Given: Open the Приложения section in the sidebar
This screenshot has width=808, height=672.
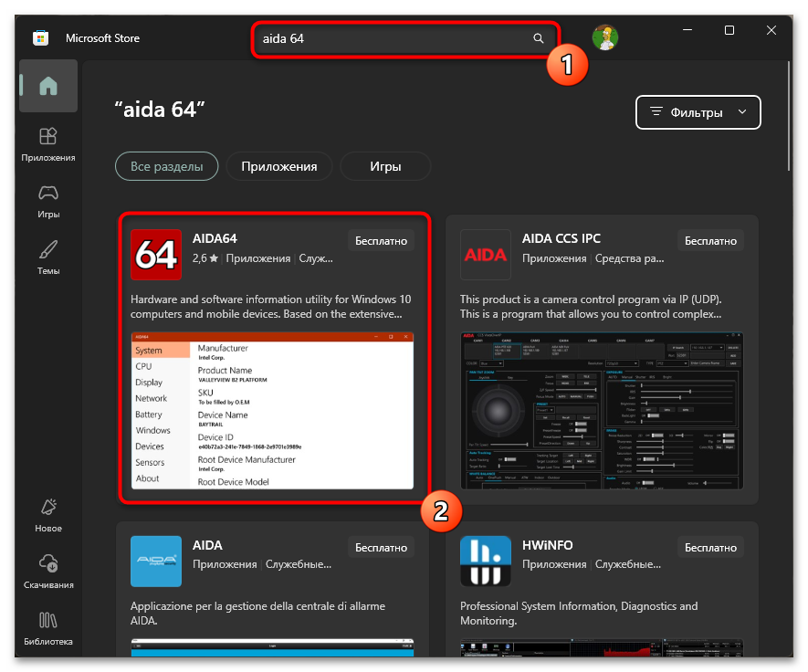Looking at the screenshot, I should [x=48, y=144].
